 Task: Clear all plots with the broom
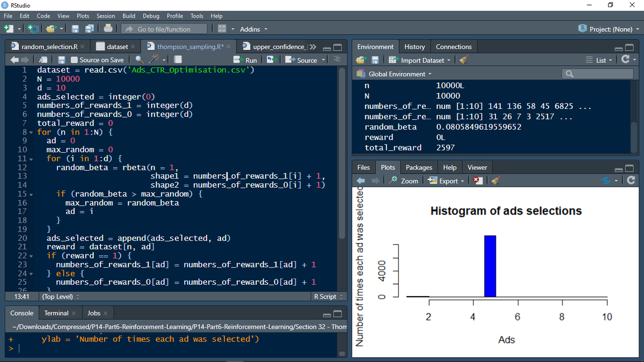496,181
